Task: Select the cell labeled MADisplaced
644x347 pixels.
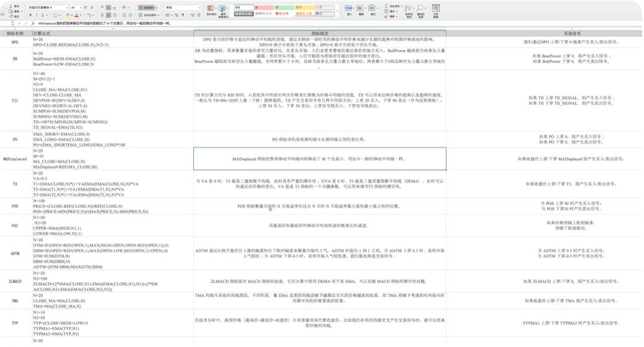Action: click(x=15, y=159)
